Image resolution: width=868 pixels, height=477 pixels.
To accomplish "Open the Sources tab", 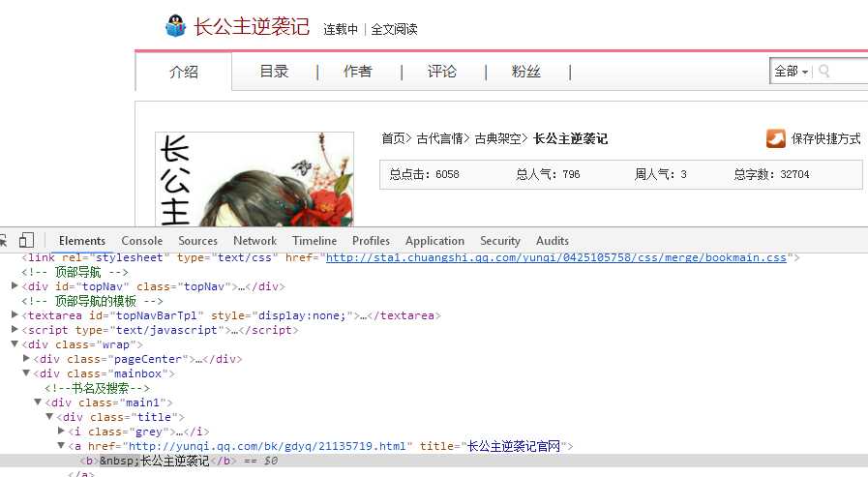I will (x=197, y=241).
